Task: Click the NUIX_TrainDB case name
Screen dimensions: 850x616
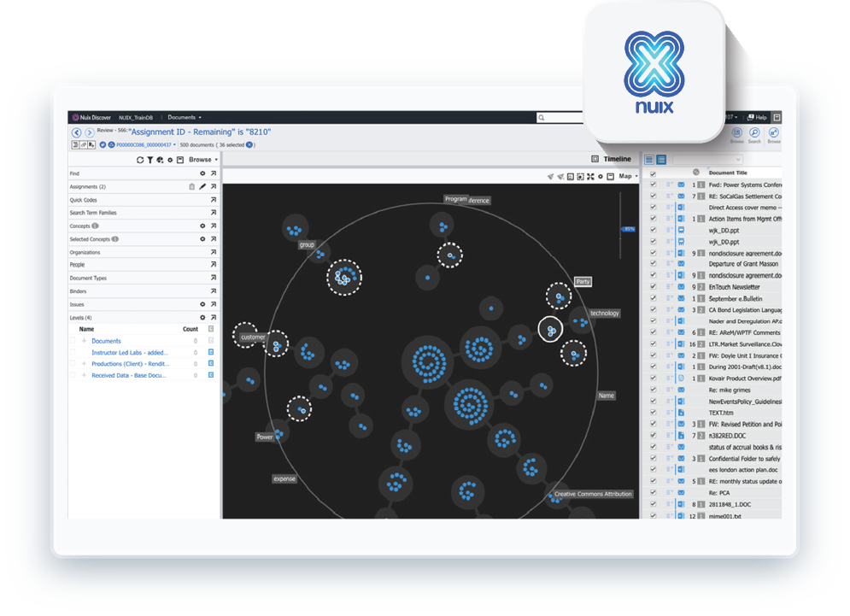Action: click(136, 118)
